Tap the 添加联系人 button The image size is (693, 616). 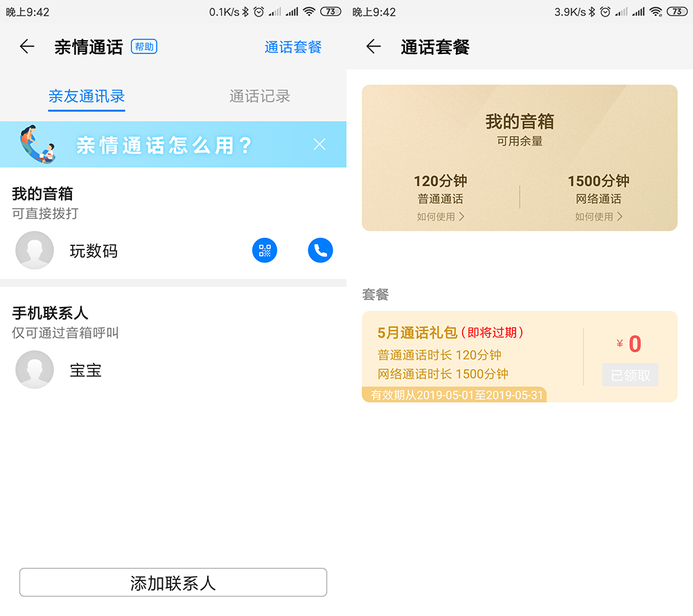173,583
